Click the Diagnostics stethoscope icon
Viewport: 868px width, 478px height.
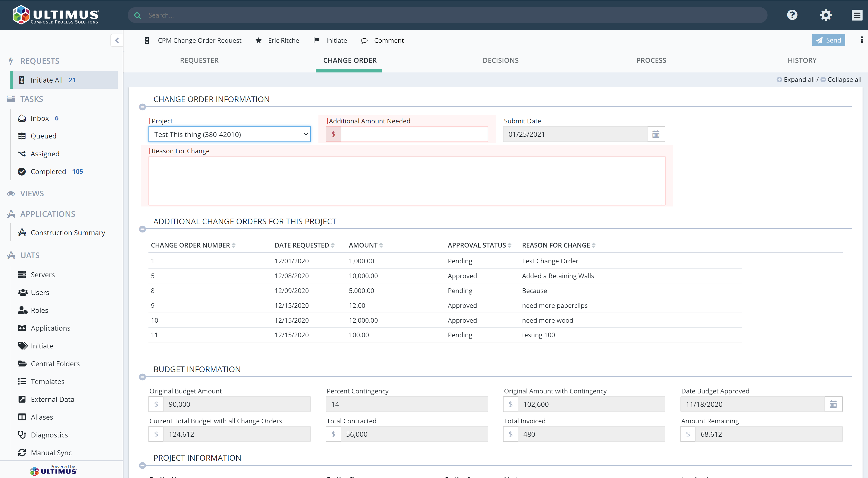point(22,435)
